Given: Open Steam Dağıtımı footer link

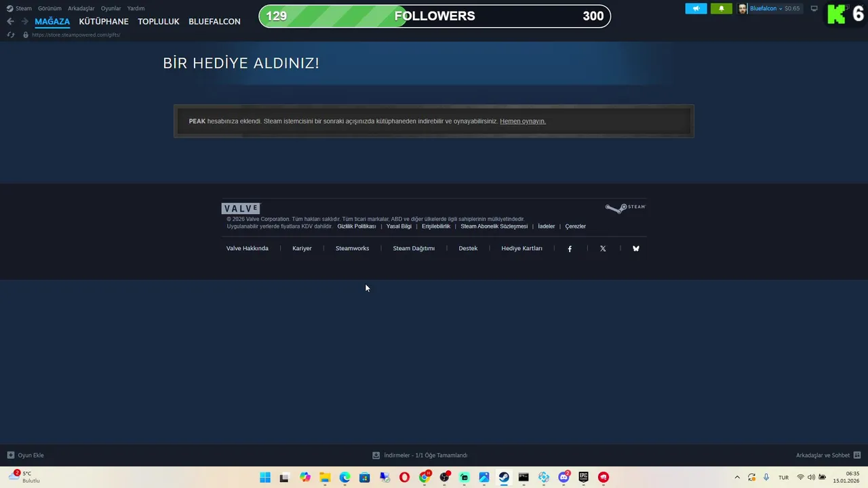Looking at the screenshot, I should point(414,249).
